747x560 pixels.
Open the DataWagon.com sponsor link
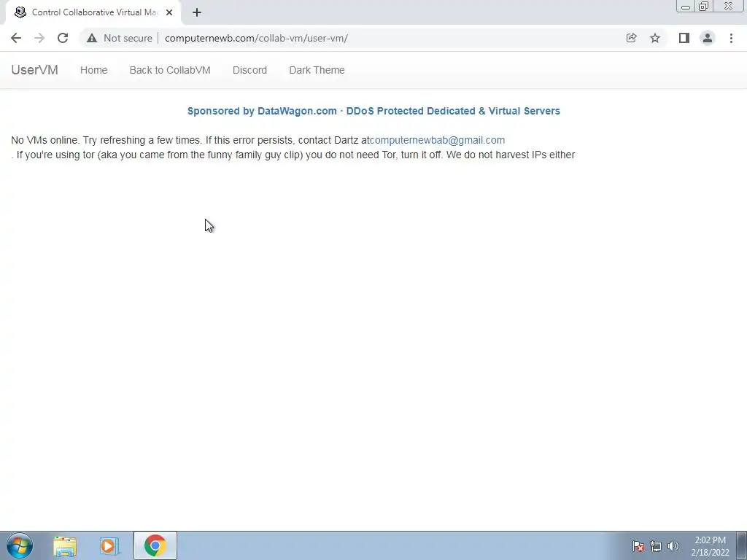[373, 111]
